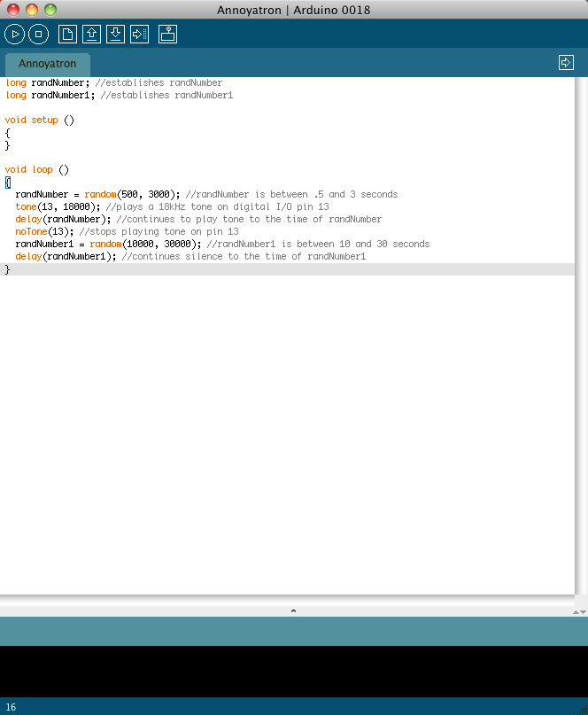Click the console divider handle dot
588x715 pixels.
point(293,611)
